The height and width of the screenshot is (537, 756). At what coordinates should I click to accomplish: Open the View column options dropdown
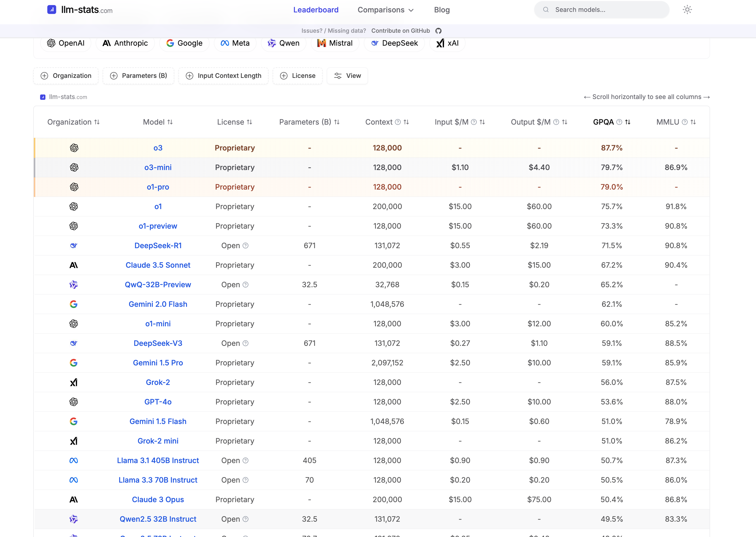tap(347, 76)
